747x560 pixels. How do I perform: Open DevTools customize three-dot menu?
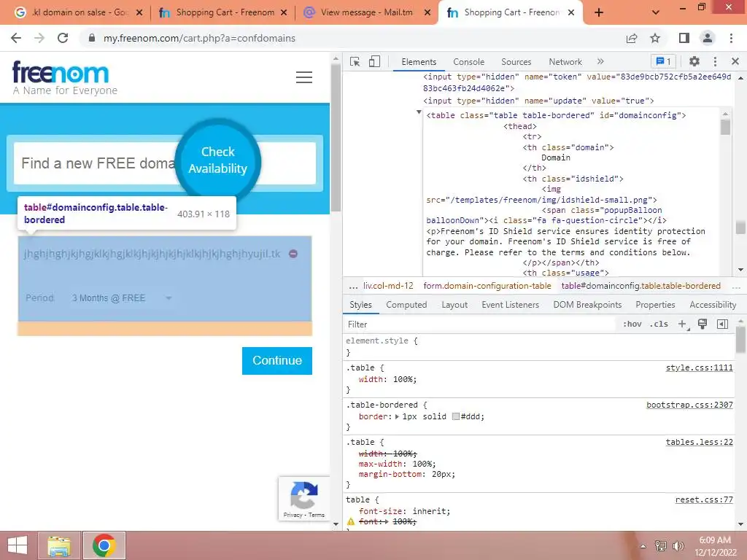[x=715, y=61]
